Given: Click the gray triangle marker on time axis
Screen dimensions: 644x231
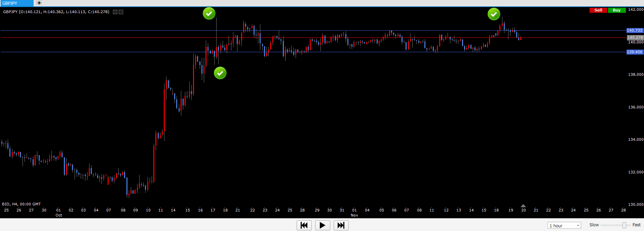Looking at the screenshot, I should [523, 205].
